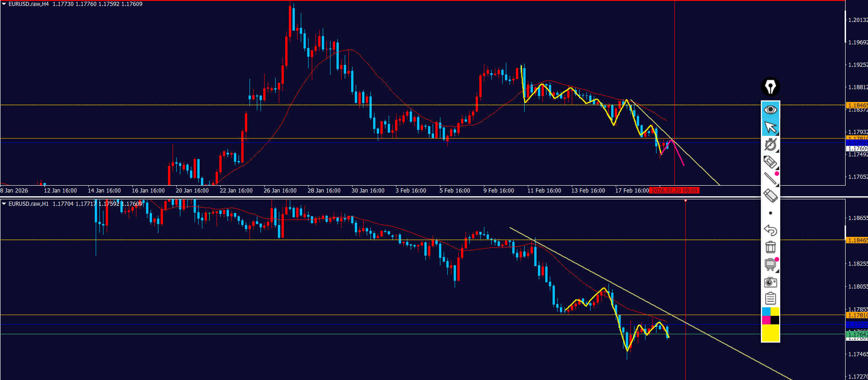Select the straight line drawing tool
This screenshot has width=868, height=380.
770,179
